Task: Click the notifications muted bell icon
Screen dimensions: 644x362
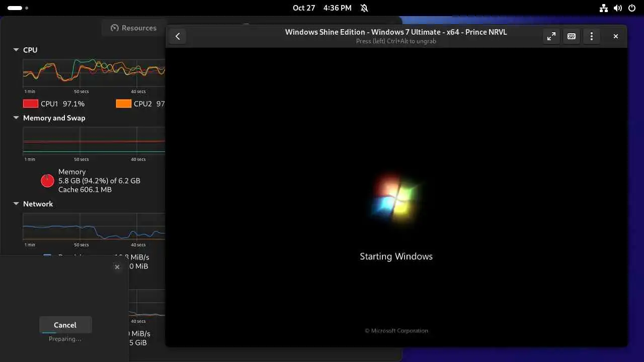Action: tap(364, 8)
